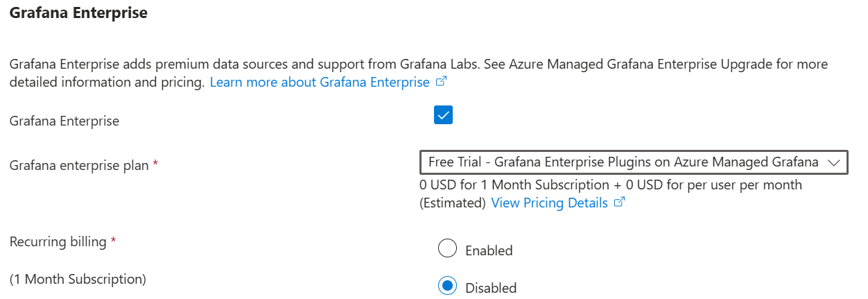Click external link icon beside View Pricing Details

(x=619, y=203)
